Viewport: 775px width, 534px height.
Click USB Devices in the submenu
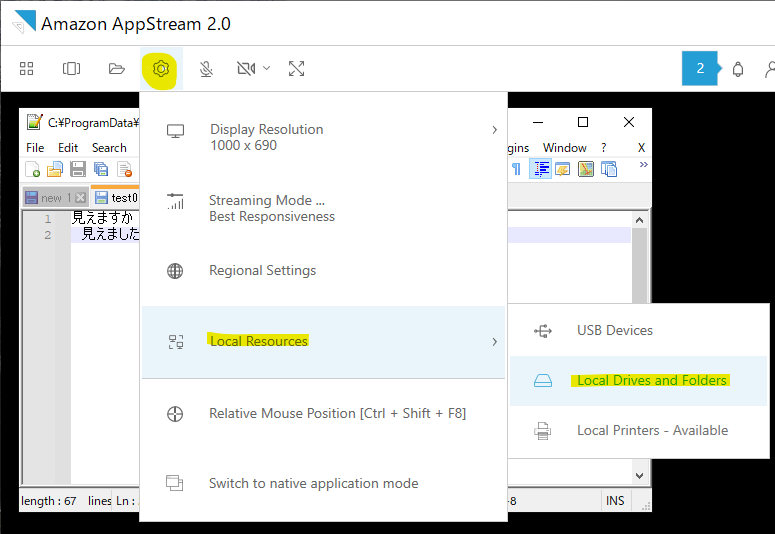click(x=638, y=330)
